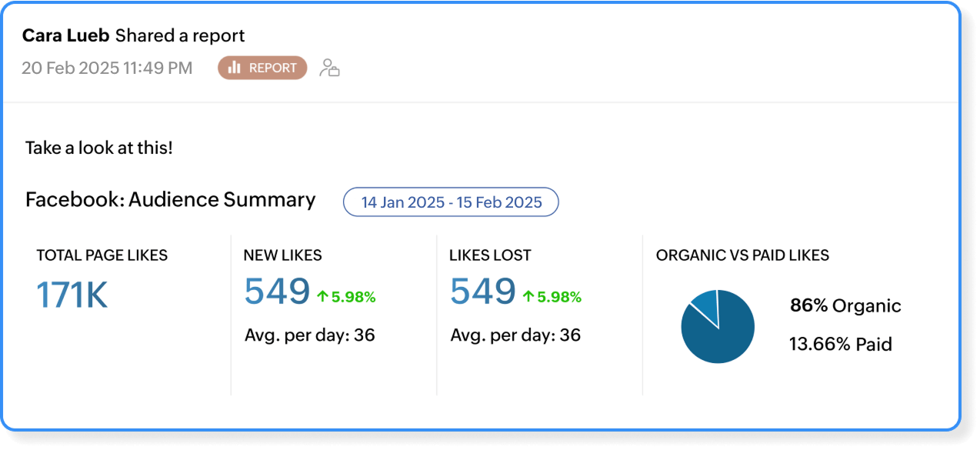
Task: Open Cara Lueb's profile name
Action: pos(65,35)
